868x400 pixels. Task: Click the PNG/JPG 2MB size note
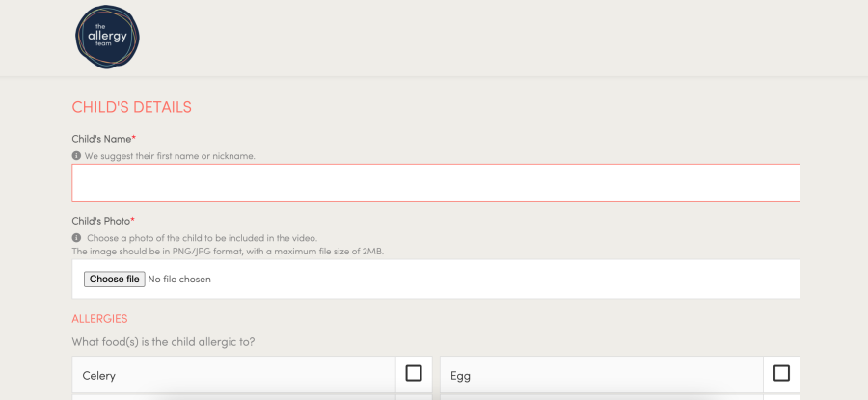[x=228, y=252]
